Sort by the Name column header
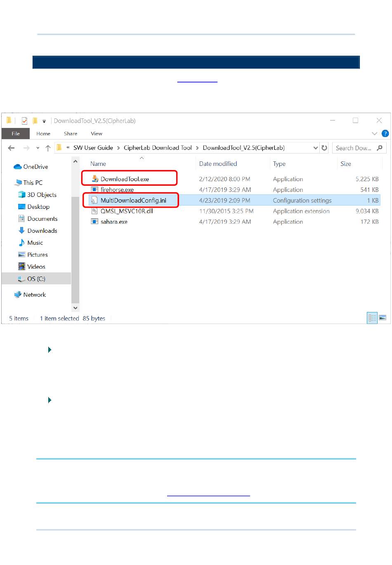The image size is (392, 565). [98, 164]
